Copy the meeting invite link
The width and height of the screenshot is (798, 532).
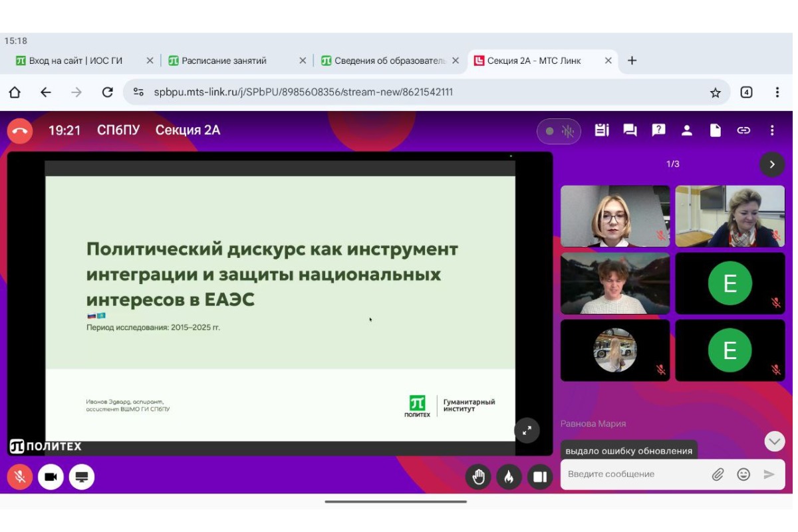pyautogui.click(x=743, y=130)
